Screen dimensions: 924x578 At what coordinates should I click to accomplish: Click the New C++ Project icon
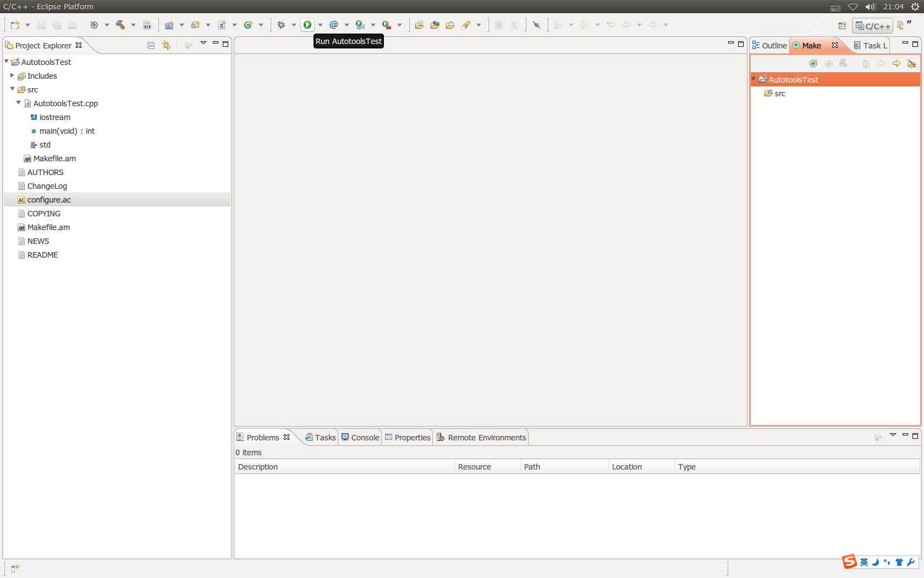pyautogui.click(x=169, y=25)
